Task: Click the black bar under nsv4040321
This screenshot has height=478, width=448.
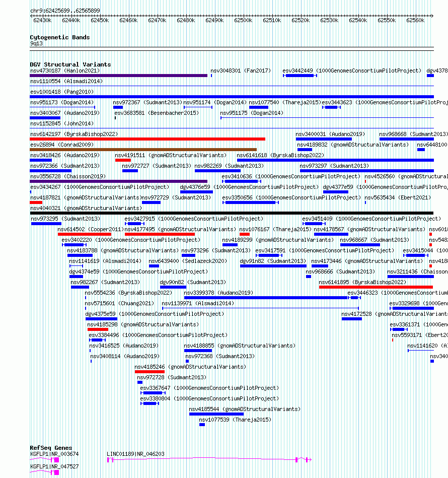Action: coord(232,213)
